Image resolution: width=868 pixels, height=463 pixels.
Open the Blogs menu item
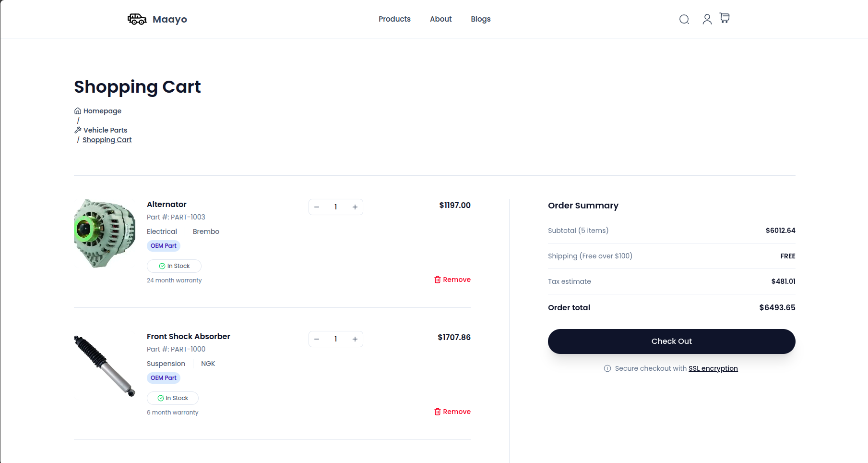pyautogui.click(x=480, y=19)
